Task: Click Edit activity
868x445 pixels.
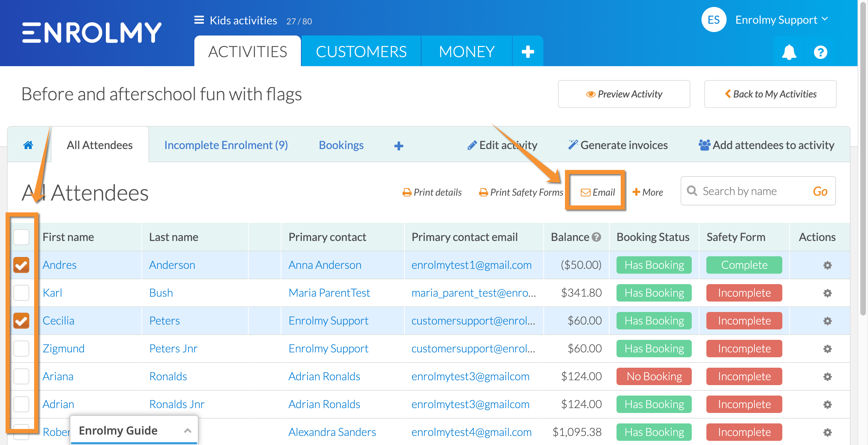Action: tap(502, 145)
